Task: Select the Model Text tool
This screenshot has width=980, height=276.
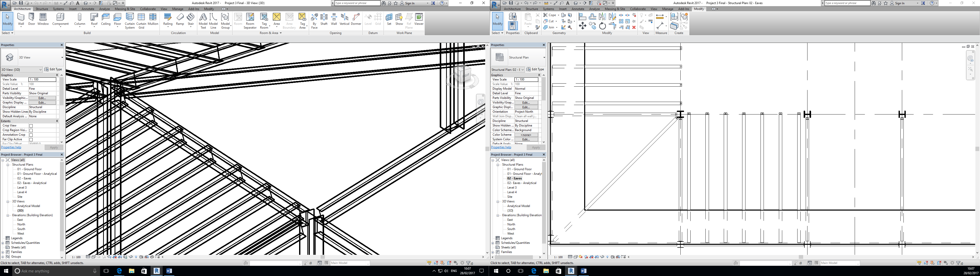Action: (x=203, y=21)
